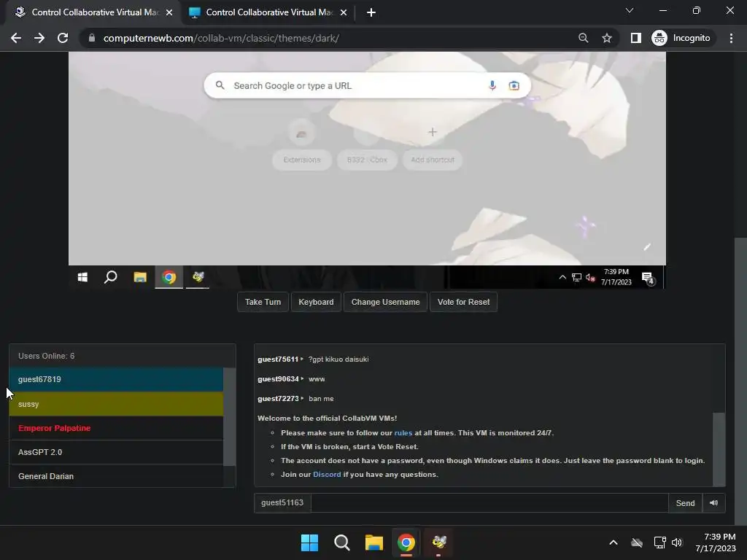Open the on-screen Keyboard button
The image size is (747, 560).
316,302
